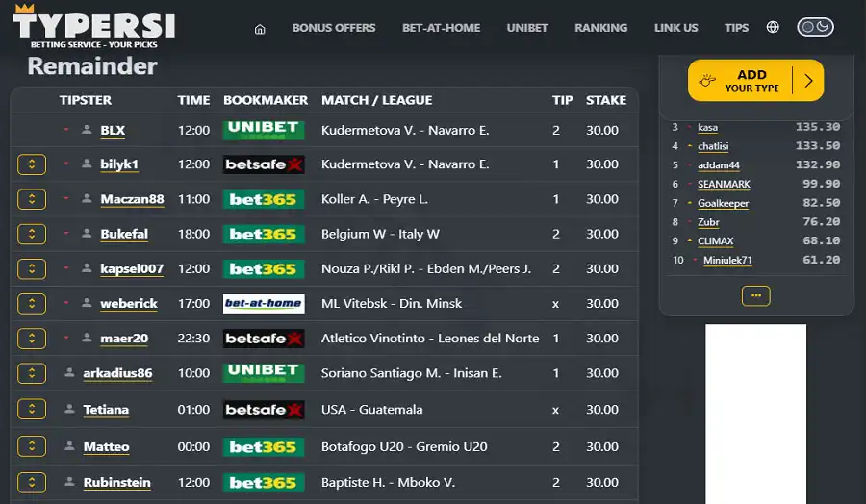Select match USA - Guatemala
Viewport: 866px width, 504px height.
point(371,410)
